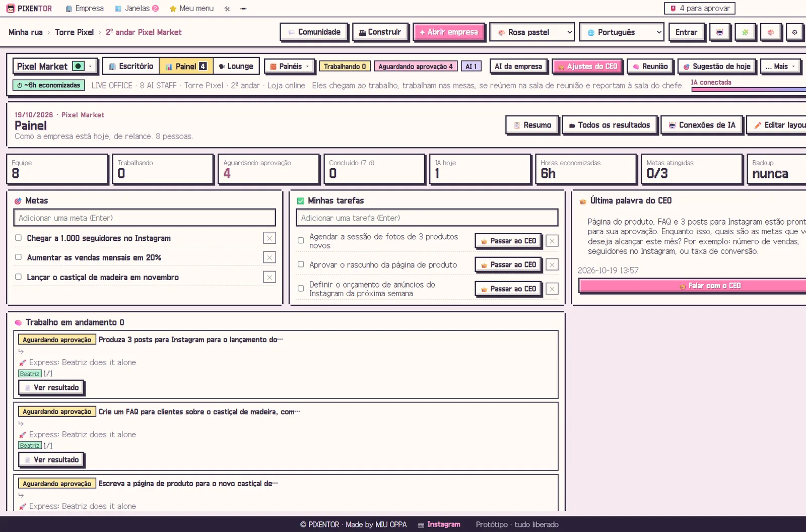
Task: Remove goal 'Chegar a 1.000 seguidores no Instagram'
Action: pyautogui.click(x=270, y=238)
